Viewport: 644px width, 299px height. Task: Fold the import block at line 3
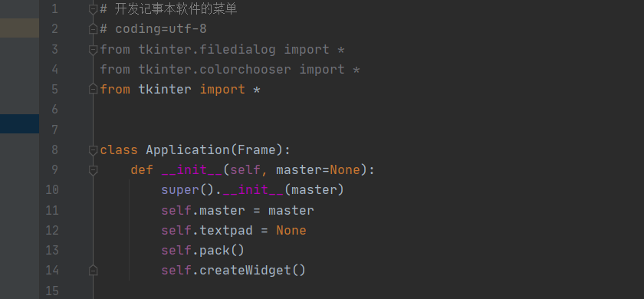pos(94,50)
